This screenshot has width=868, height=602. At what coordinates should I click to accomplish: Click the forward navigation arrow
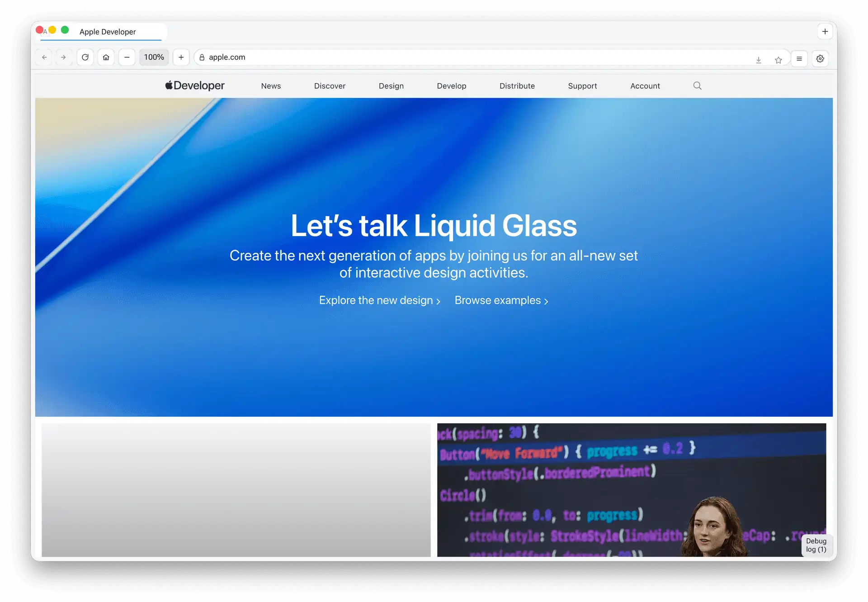coord(63,57)
